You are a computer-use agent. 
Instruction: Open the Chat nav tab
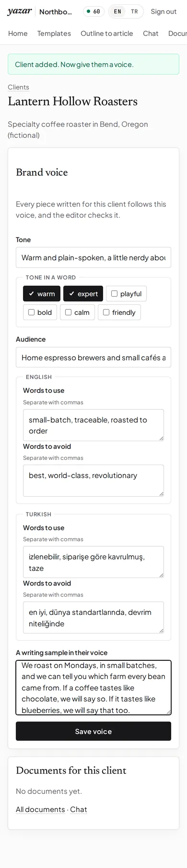coord(151,33)
